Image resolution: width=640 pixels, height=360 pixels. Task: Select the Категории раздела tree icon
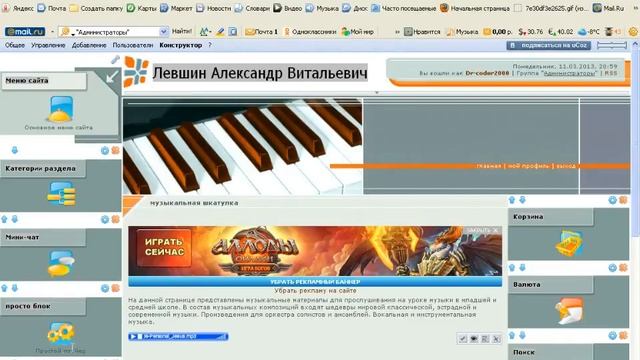[61, 193]
